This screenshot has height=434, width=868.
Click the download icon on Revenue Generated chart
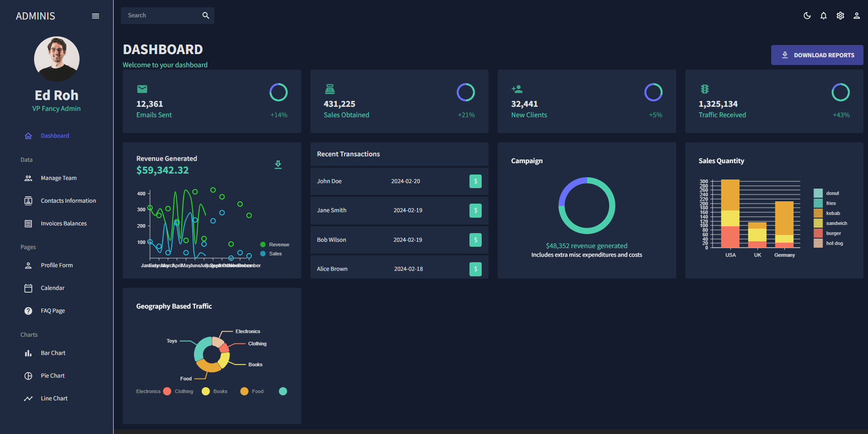pos(278,165)
